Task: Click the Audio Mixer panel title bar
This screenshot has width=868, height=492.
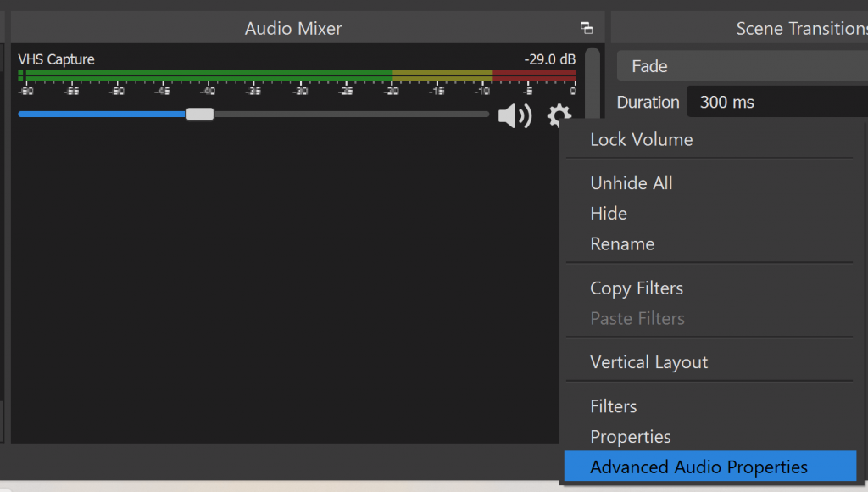Action: pyautogui.click(x=293, y=28)
